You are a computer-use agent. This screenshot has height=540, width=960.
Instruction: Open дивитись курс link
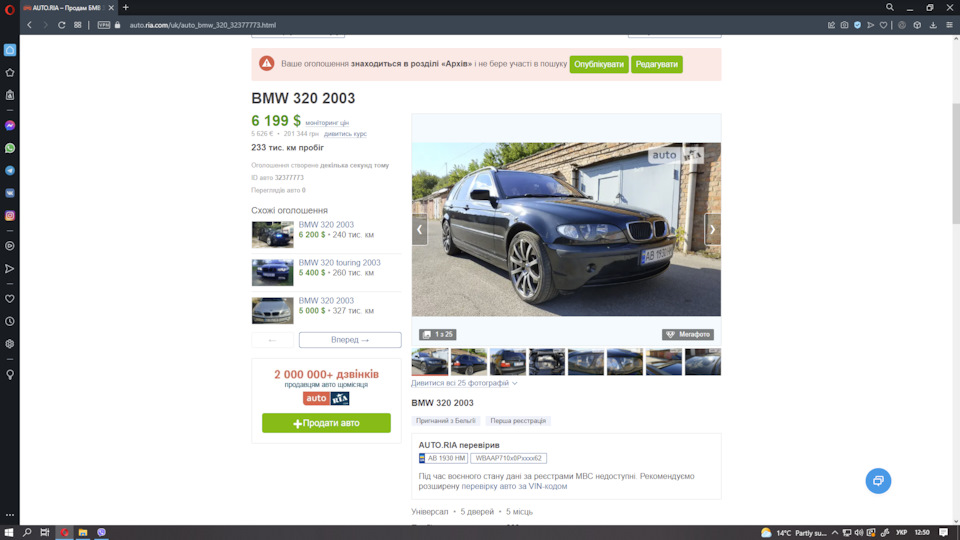click(345, 134)
